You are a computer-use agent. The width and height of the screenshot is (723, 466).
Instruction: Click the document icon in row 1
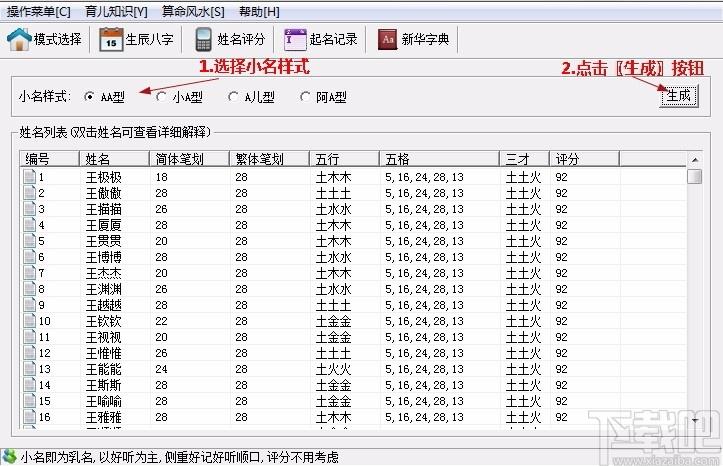pyautogui.click(x=30, y=177)
